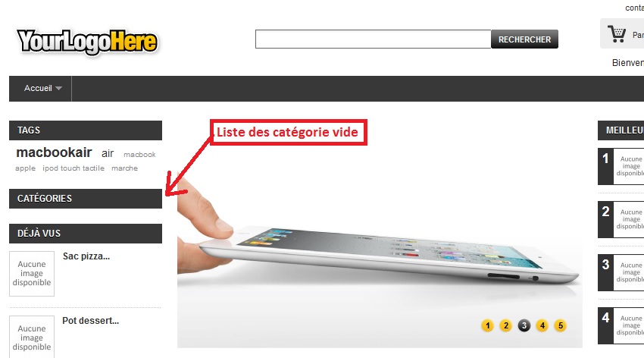Open best seller number 1 thumbnail
The image size is (644, 358).
tap(628, 166)
